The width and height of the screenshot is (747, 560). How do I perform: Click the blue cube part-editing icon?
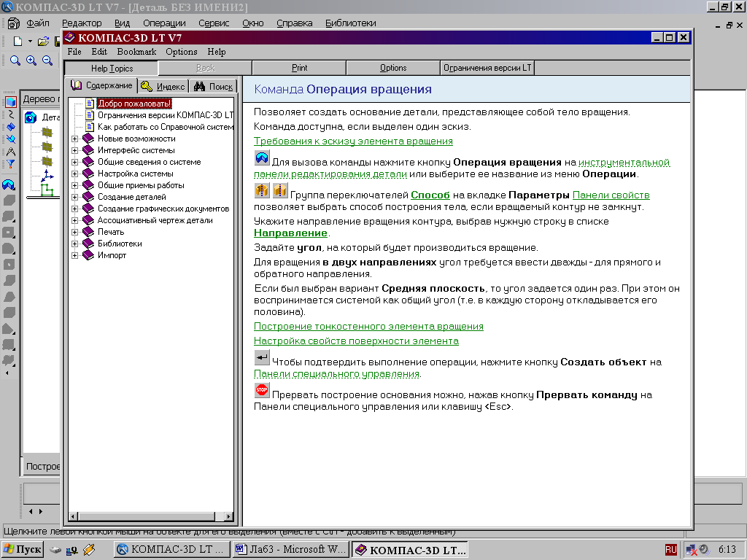10,101
